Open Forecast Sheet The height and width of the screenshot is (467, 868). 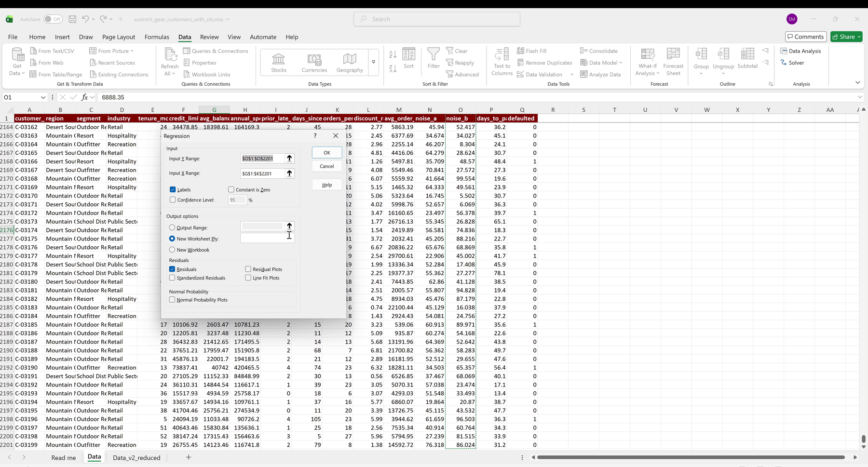click(673, 62)
